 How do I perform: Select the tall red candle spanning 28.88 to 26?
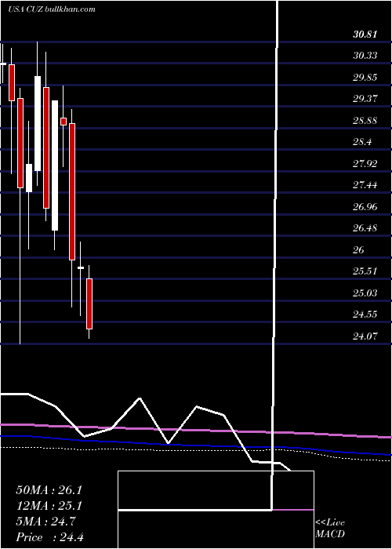pyautogui.click(x=72, y=191)
